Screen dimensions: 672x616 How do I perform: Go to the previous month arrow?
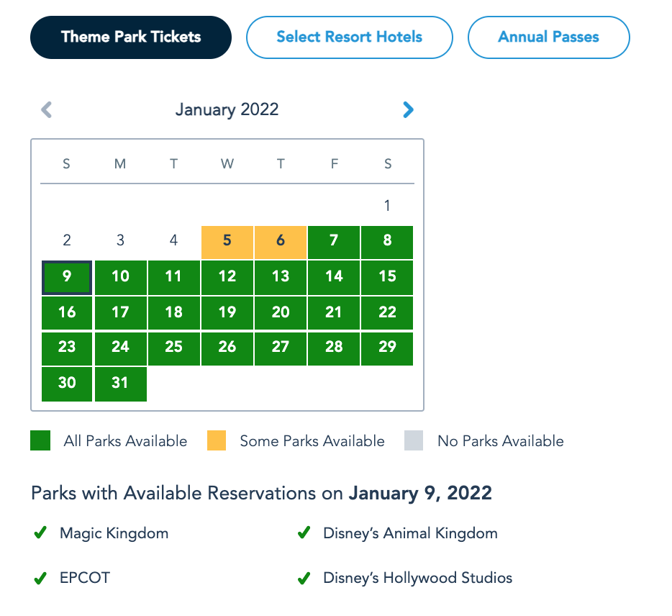tap(47, 109)
